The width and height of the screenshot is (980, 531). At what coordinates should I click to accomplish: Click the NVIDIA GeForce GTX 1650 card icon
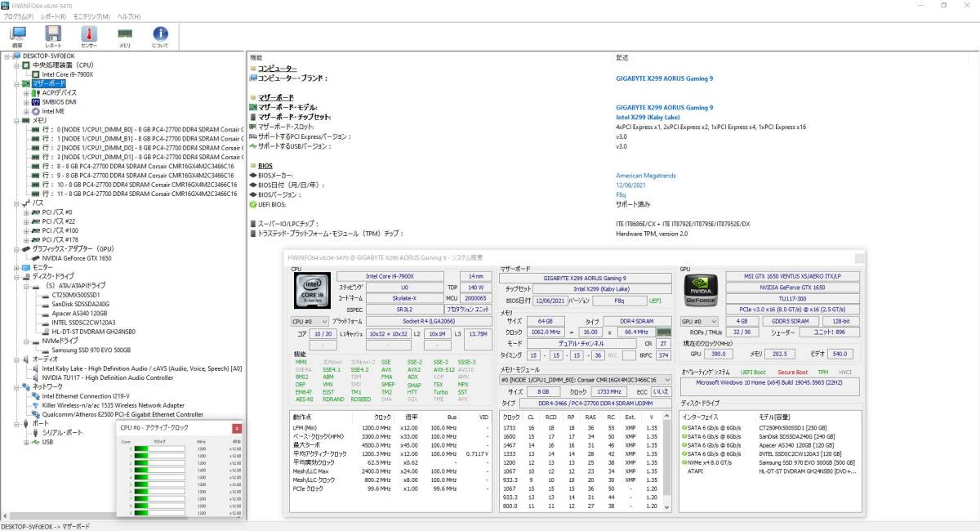(36, 258)
